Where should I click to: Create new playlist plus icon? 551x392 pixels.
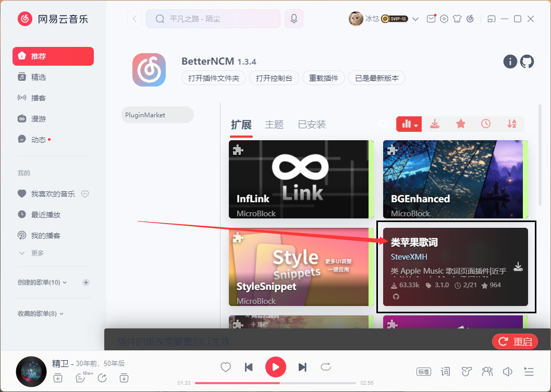pyautogui.click(x=85, y=283)
